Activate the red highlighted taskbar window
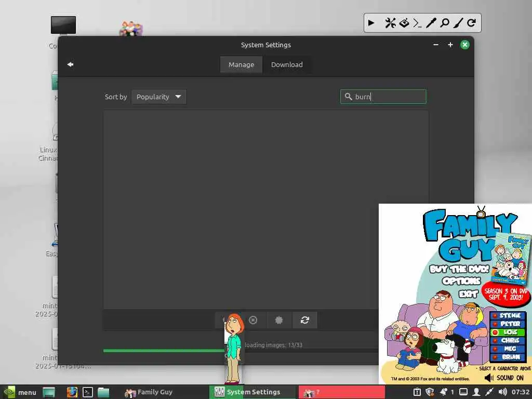This screenshot has width=532, height=399. (342, 392)
